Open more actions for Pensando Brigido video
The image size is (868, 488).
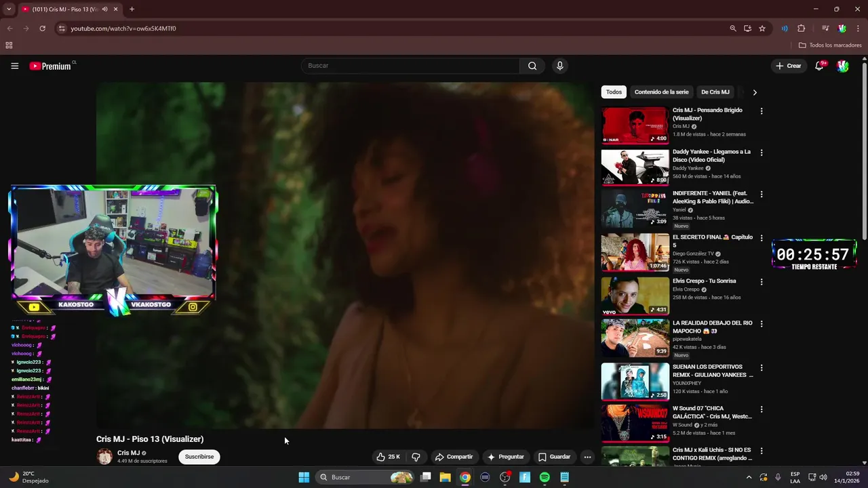coord(761,111)
